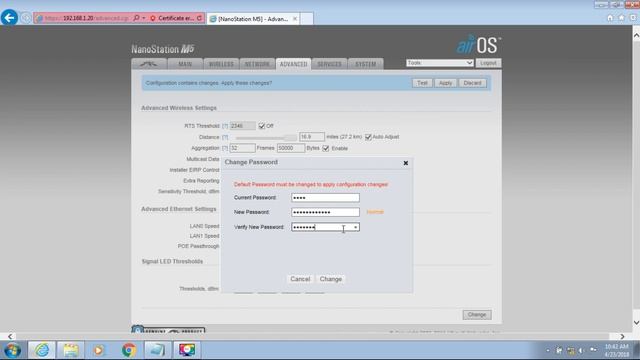Click the horizontal scrollbar left arrow
This screenshot has width=640, height=360.
(10, 336)
